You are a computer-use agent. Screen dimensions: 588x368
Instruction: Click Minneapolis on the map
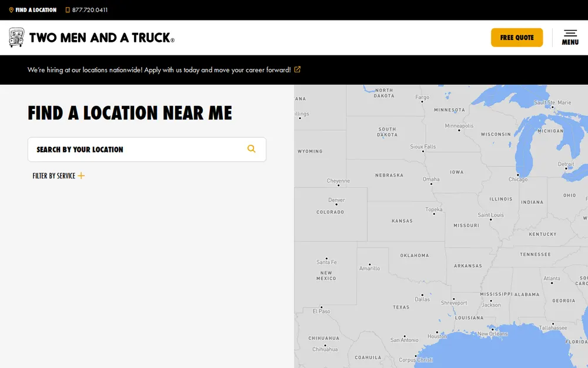click(x=459, y=126)
